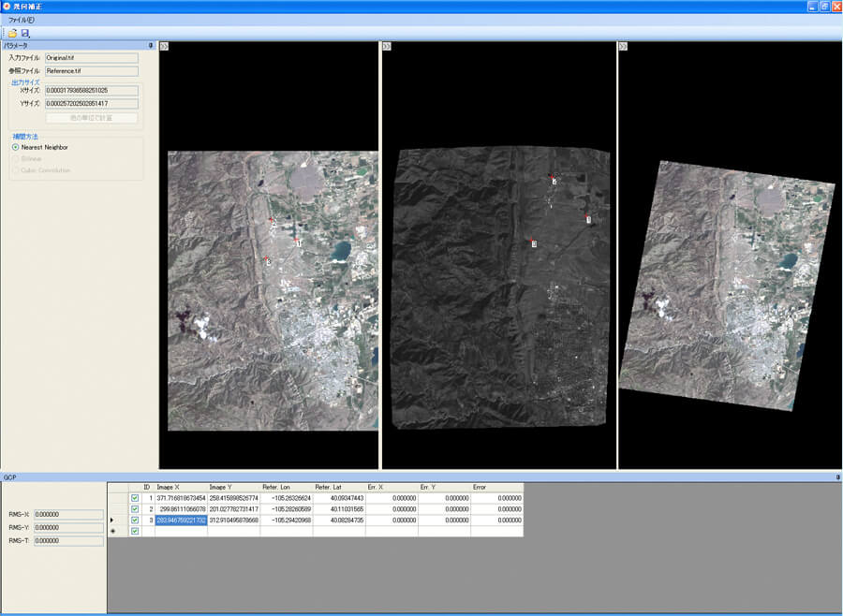Uncheck GCP row 1 checkbox
Screen dimensions: 843x616
click(x=135, y=498)
